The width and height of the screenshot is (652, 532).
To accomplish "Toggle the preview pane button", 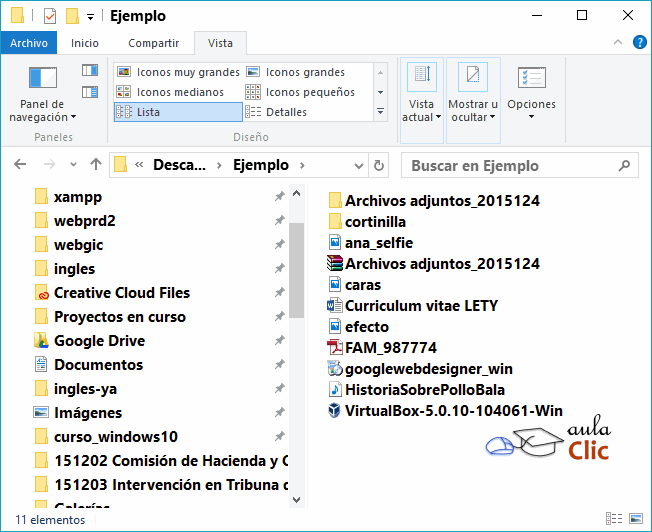I will click(90, 71).
